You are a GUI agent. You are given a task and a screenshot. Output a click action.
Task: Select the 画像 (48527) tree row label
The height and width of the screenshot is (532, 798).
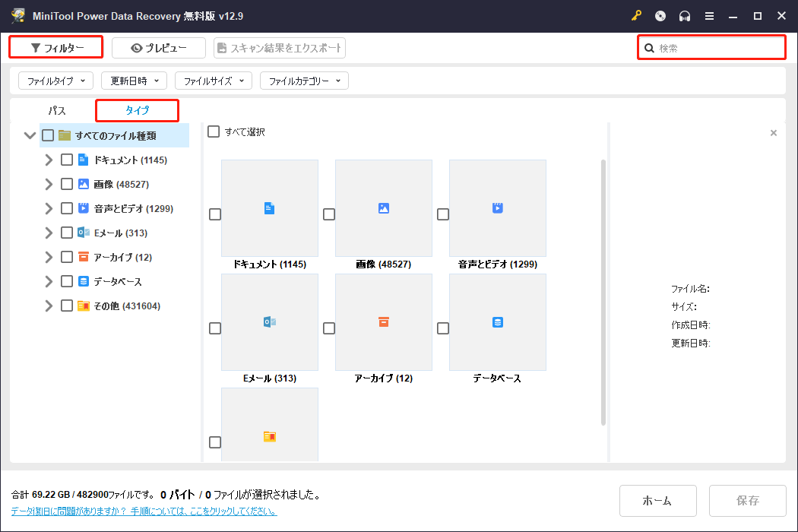coord(121,184)
